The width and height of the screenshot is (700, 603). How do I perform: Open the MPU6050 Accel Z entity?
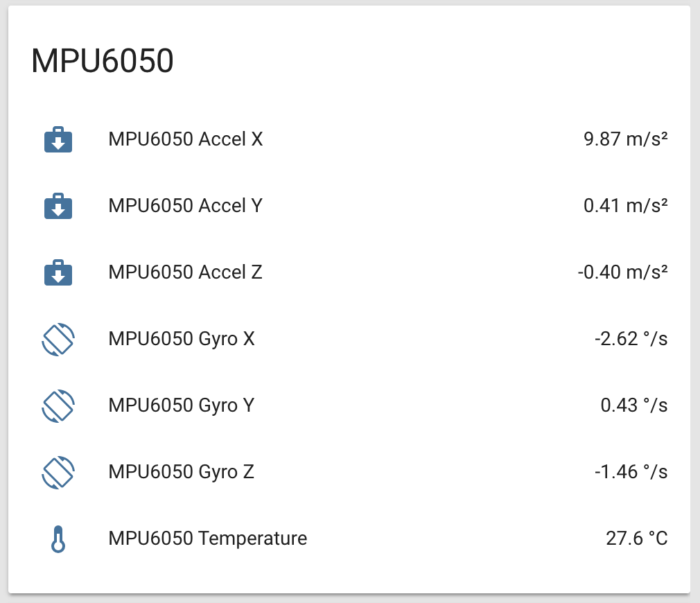[x=186, y=272]
